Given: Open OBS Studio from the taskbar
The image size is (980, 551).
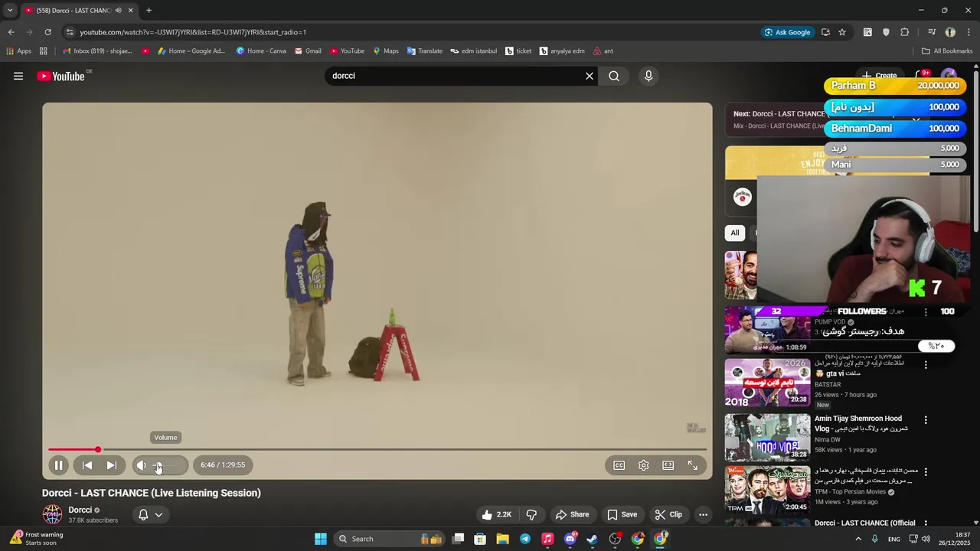Looking at the screenshot, I should tap(615, 539).
